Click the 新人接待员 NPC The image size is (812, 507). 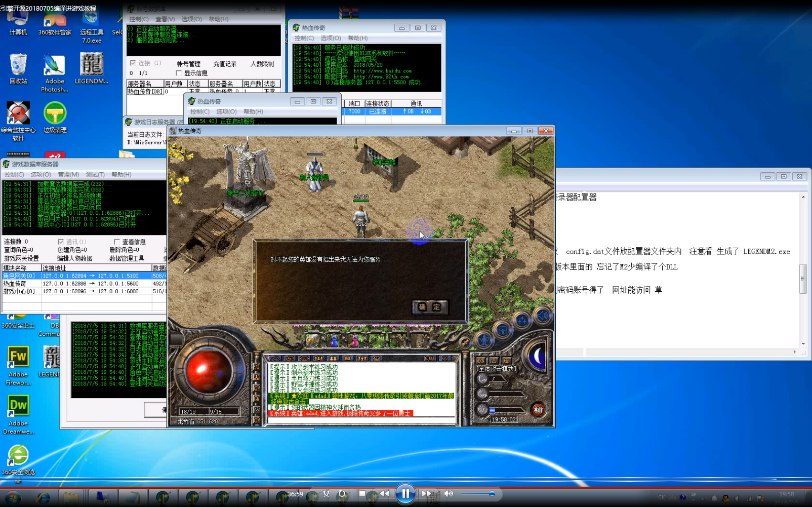[x=314, y=174]
